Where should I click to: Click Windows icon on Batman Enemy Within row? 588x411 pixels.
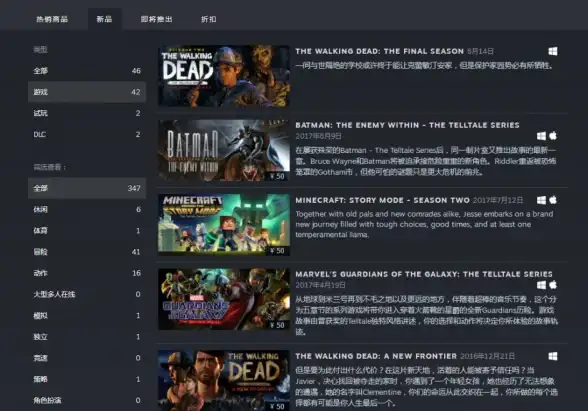(541, 136)
